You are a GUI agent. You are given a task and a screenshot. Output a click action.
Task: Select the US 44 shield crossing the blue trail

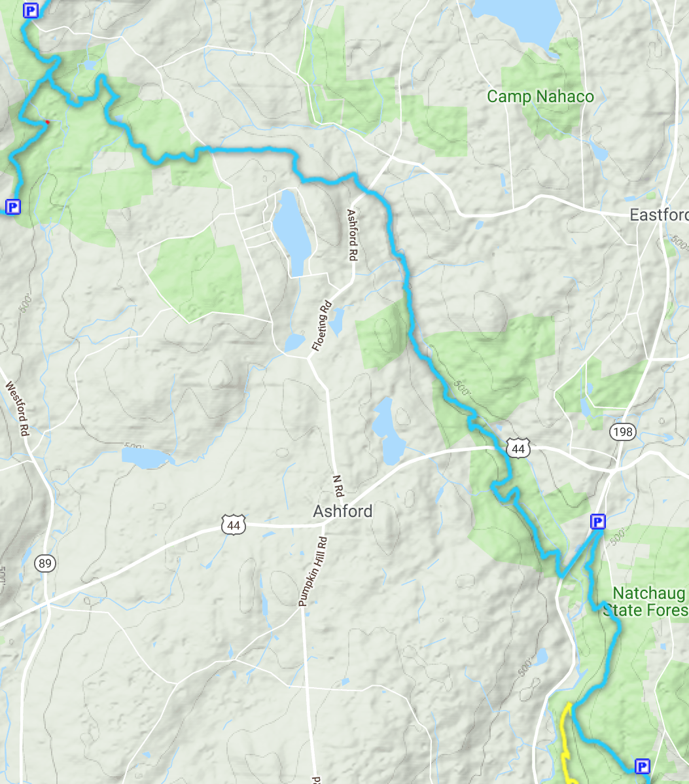pyautogui.click(x=518, y=448)
